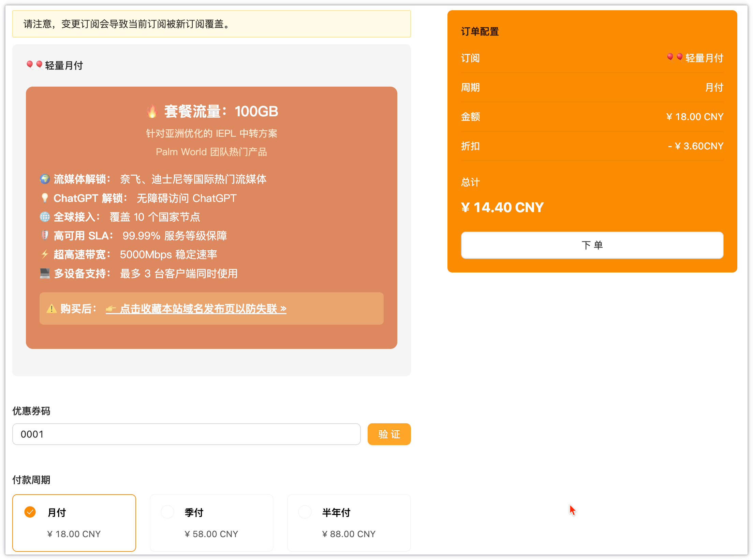
Task: Click the lightning icon beside 超高速带宽
Action: pos(45,254)
